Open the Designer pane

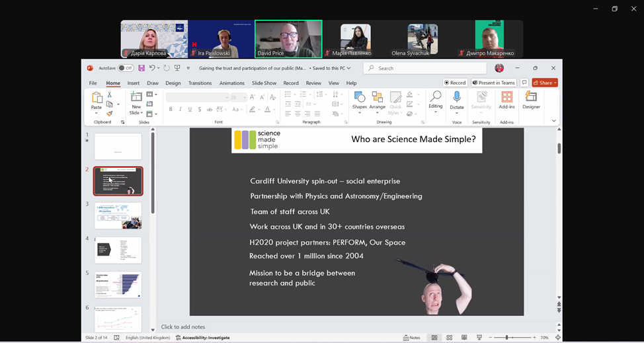tap(531, 100)
